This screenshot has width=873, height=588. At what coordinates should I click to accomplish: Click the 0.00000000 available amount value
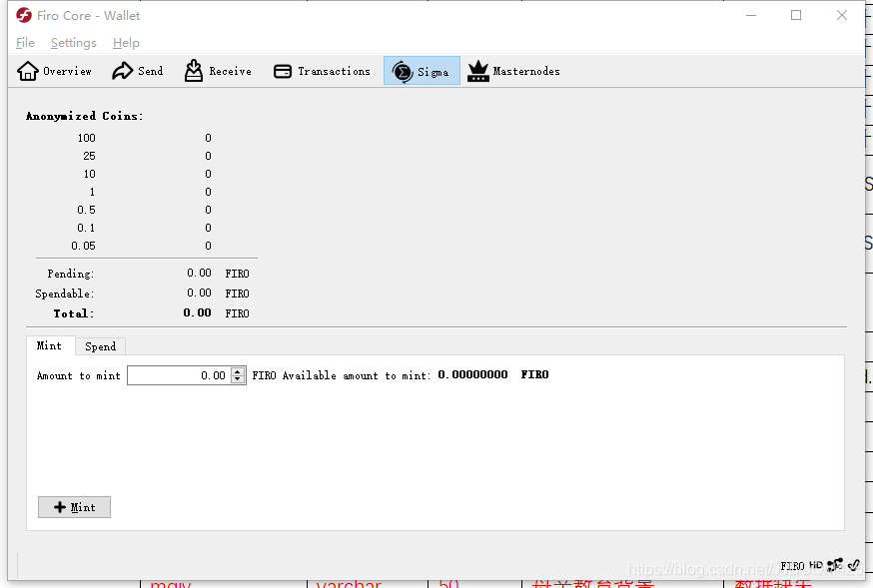click(x=472, y=374)
